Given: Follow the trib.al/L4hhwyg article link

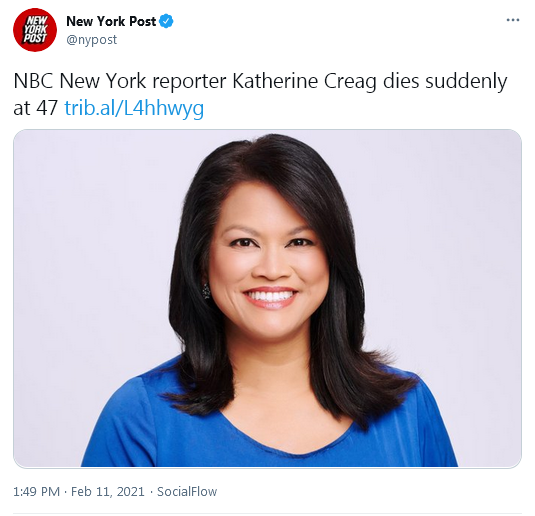Looking at the screenshot, I should click(x=134, y=108).
